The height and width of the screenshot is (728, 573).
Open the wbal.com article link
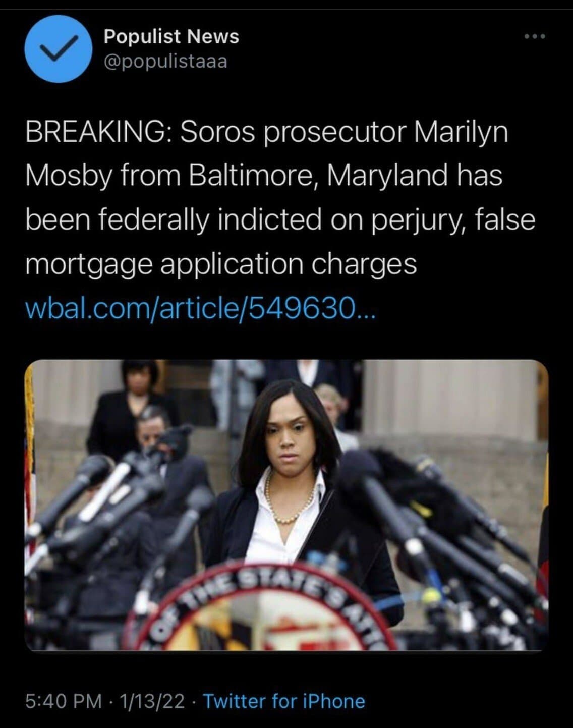click(x=201, y=307)
